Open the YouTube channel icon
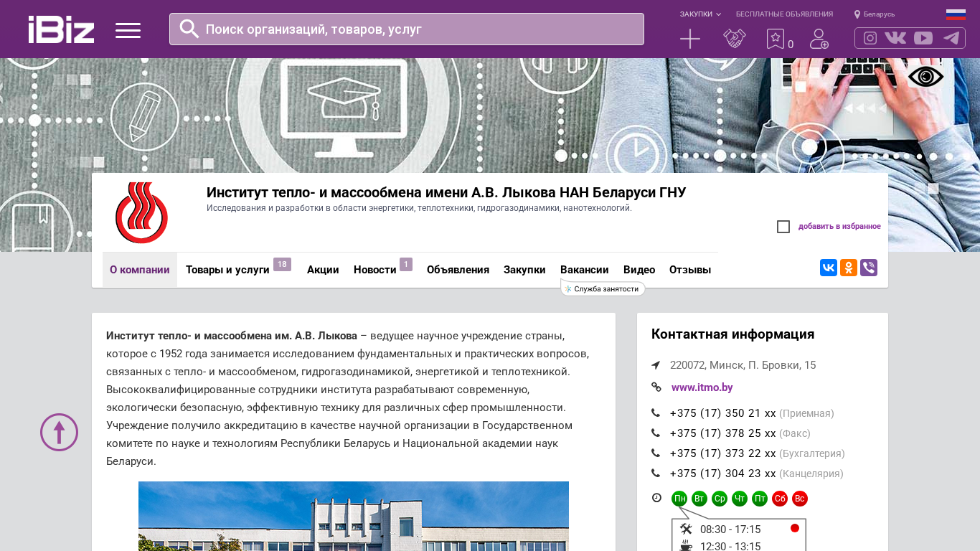This screenshot has width=980, height=551. pos(923,38)
